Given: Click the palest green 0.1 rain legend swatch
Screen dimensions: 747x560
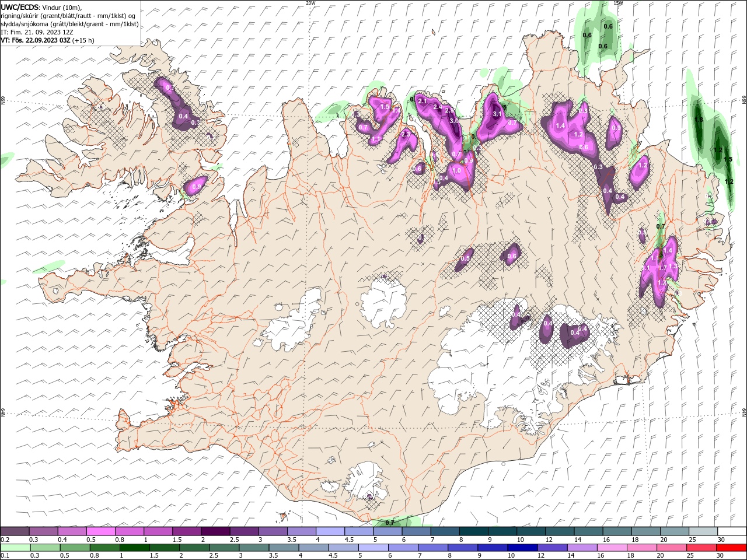Looking at the screenshot, I should [x=15, y=548].
